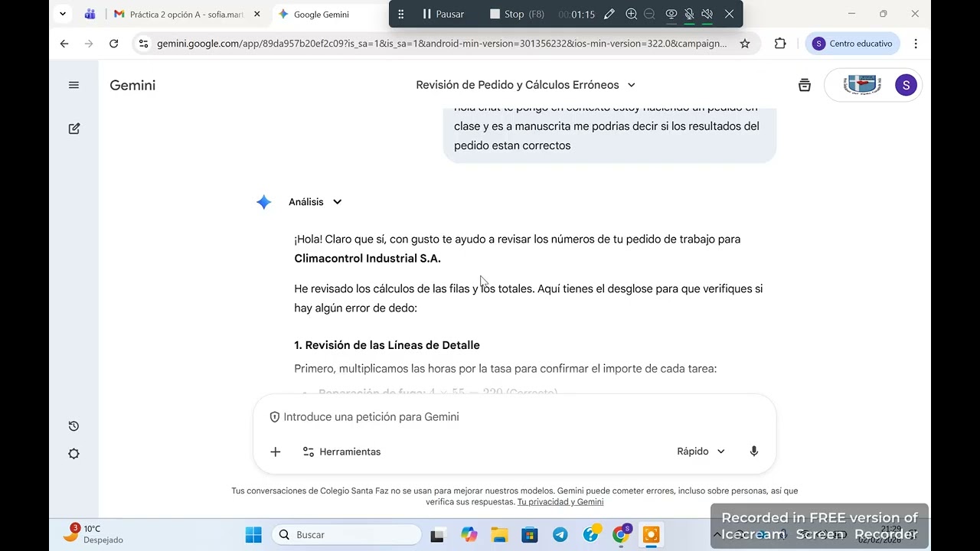The image size is (980, 551).
Task: Click the blue Gemini sparkle icon
Action: tap(263, 202)
